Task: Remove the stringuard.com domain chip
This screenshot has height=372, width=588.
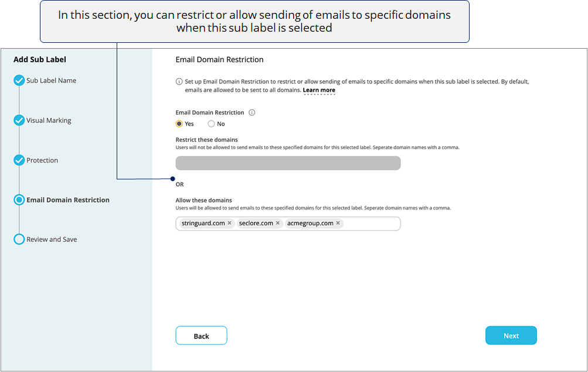Action: point(229,224)
